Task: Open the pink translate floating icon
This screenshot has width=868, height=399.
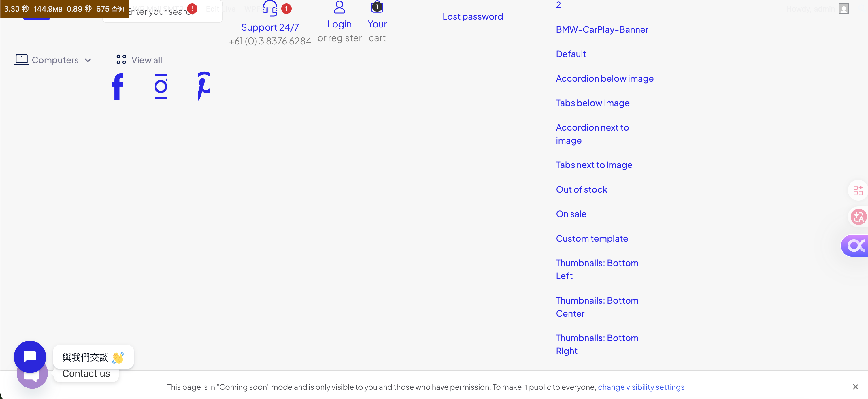Action: pos(858,217)
